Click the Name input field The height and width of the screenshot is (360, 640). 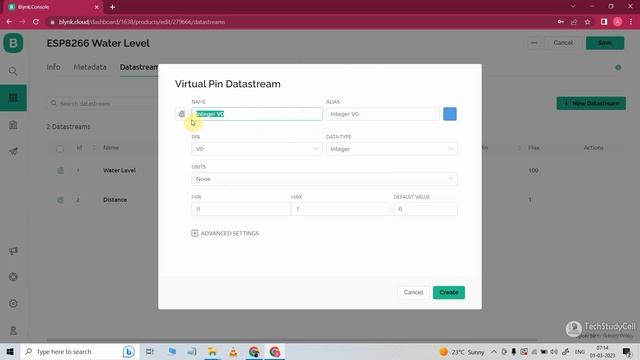(x=257, y=114)
